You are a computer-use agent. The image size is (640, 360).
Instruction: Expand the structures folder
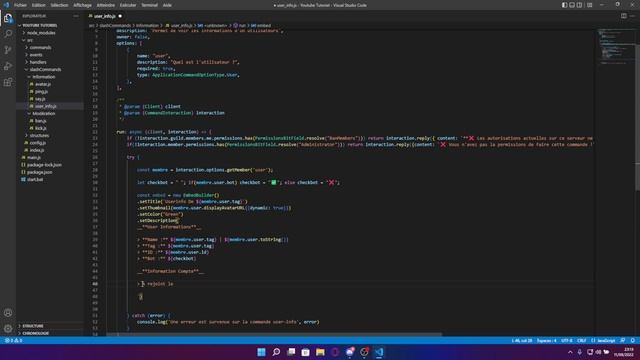pyautogui.click(x=49, y=136)
